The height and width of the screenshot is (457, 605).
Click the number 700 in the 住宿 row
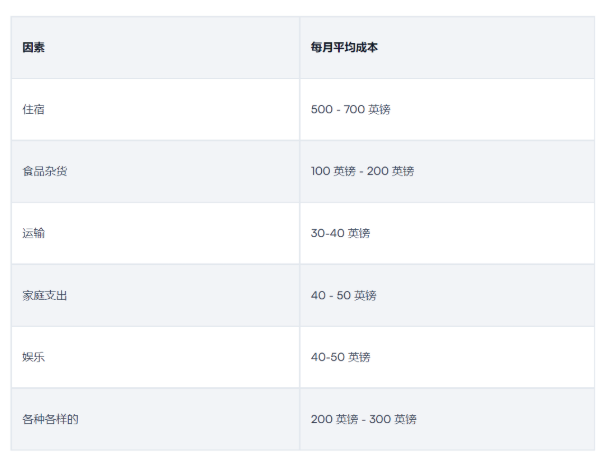tap(354, 109)
